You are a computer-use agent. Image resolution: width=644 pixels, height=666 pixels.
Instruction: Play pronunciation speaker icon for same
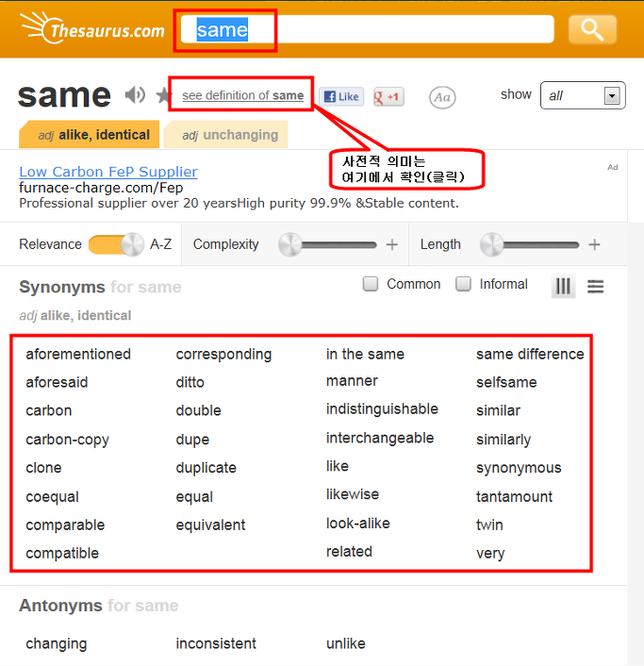click(x=136, y=95)
